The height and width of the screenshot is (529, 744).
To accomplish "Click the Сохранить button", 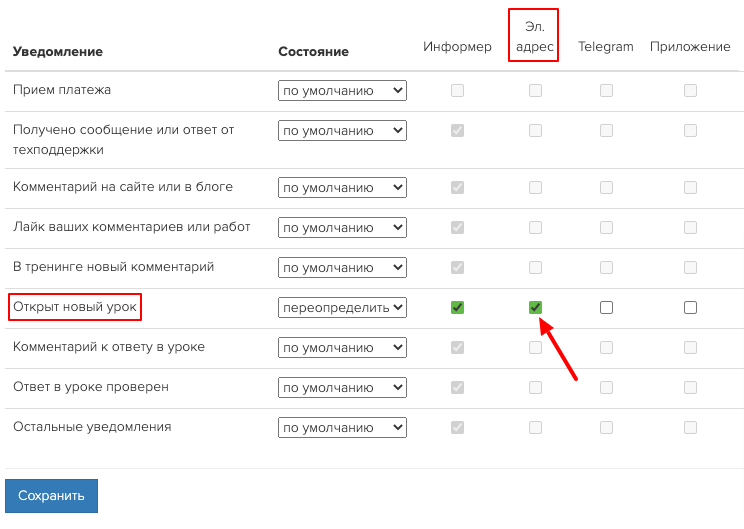I will click(x=51, y=496).
